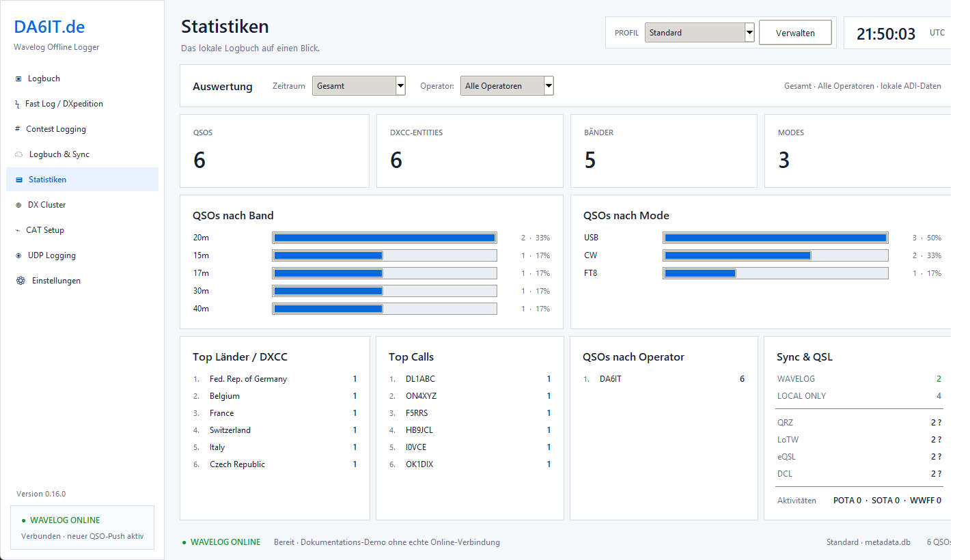Click the Logbuch & Sync cloud icon

pyautogui.click(x=19, y=154)
